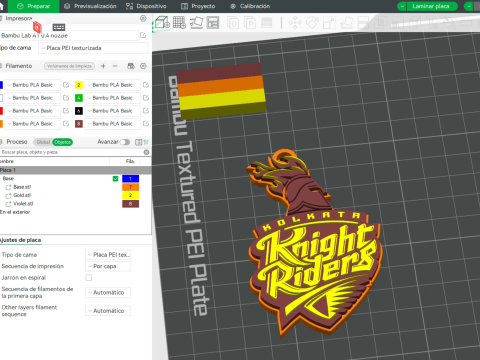The height and width of the screenshot is (360, 480).
Task: Edit the Bambu Lab A1 printer preset
Action: pos(143,35)
